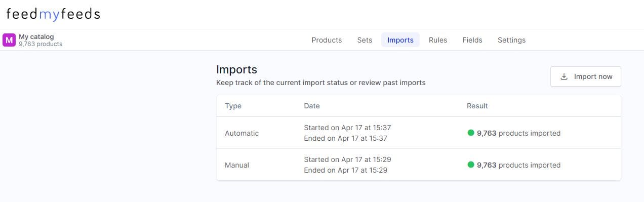Click the 9,763 products count under My catalog
This screenshot has width=644, height=202.
(41, 44)
